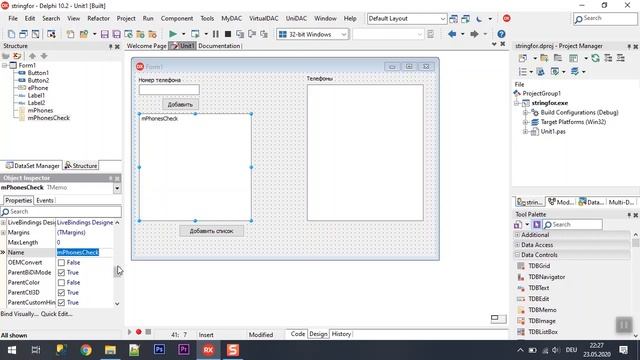Image resolution: width=640 pixels, height=360 pixels.
Task: Click desktop save layout icon next to Default Layout
Action: (453, 19)
